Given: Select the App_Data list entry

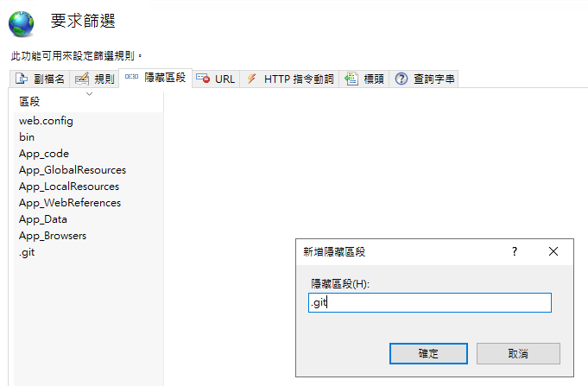Looking at the screenshot, I should tap(43, 219).
